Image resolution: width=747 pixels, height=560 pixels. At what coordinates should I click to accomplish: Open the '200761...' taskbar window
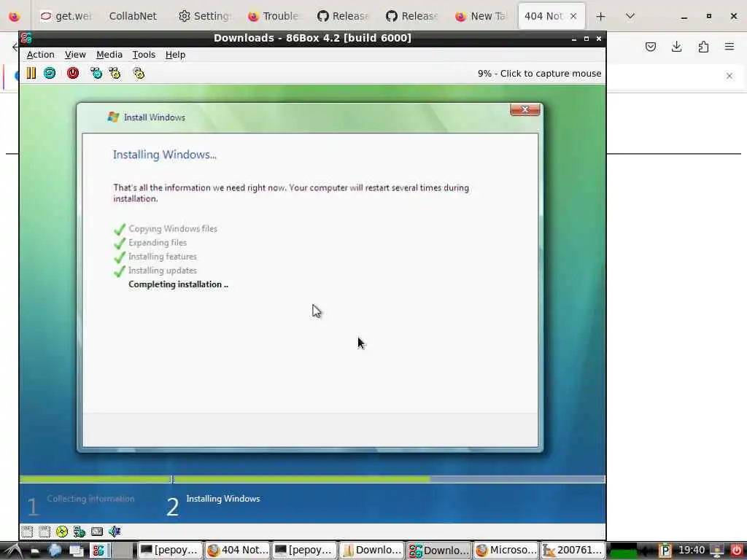[573, 551]
